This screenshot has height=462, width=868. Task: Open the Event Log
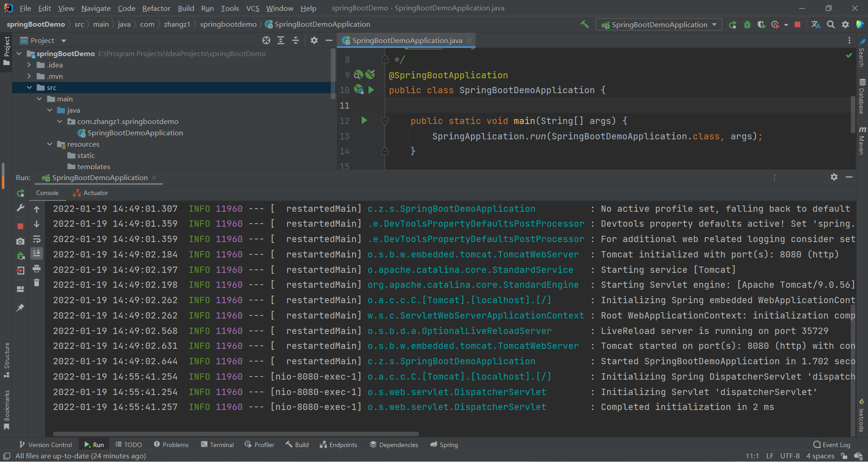[x=835, y=444]
